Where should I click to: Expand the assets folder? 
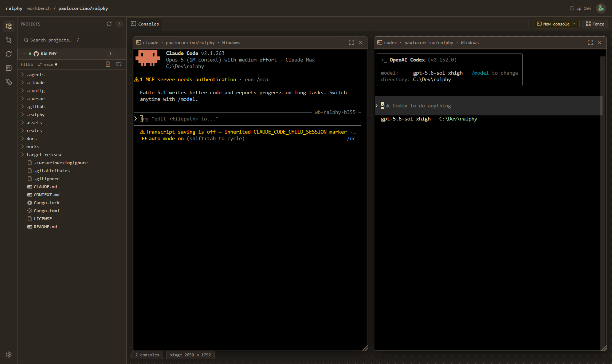tap(23, 123)
